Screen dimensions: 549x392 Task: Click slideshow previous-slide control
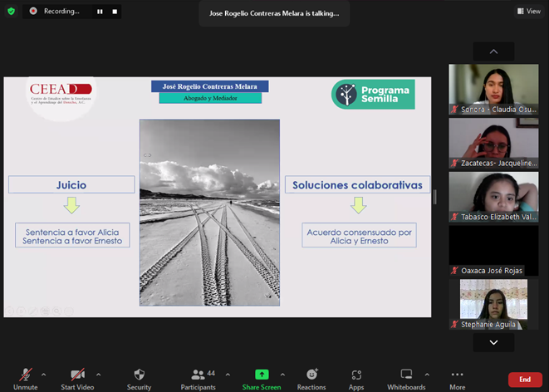click(x=10, y=311)
